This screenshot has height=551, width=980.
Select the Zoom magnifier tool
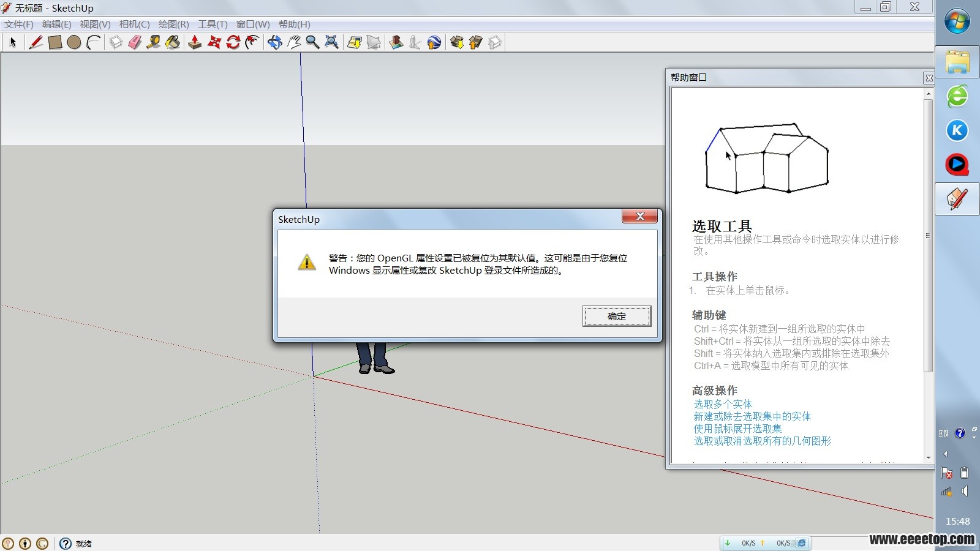pos(312,42)
